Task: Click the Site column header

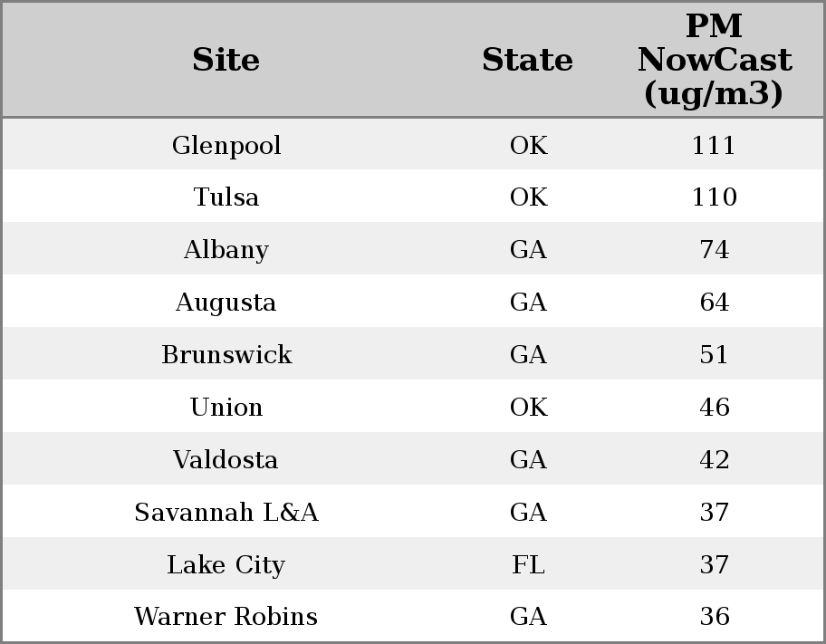Action: [x=226, y=61]
